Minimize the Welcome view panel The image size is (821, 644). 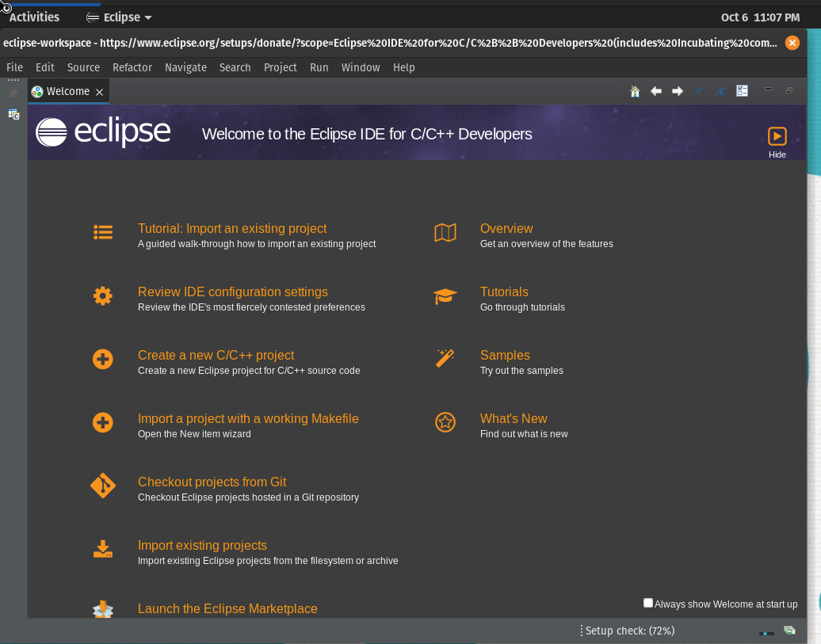pos(769,90)
